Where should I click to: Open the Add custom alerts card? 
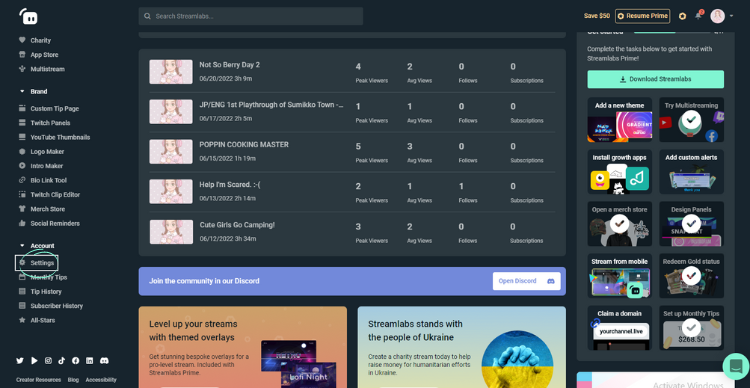[x=691, y=172]
